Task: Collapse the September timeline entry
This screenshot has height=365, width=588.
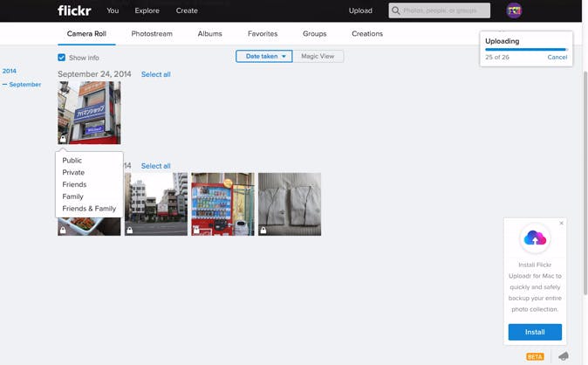Action: point(22,85)
